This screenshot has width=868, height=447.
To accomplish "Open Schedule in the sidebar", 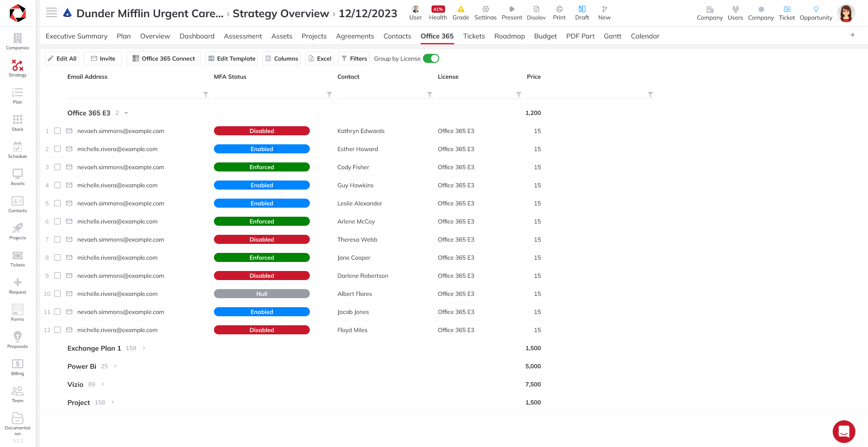I will 18,150.
